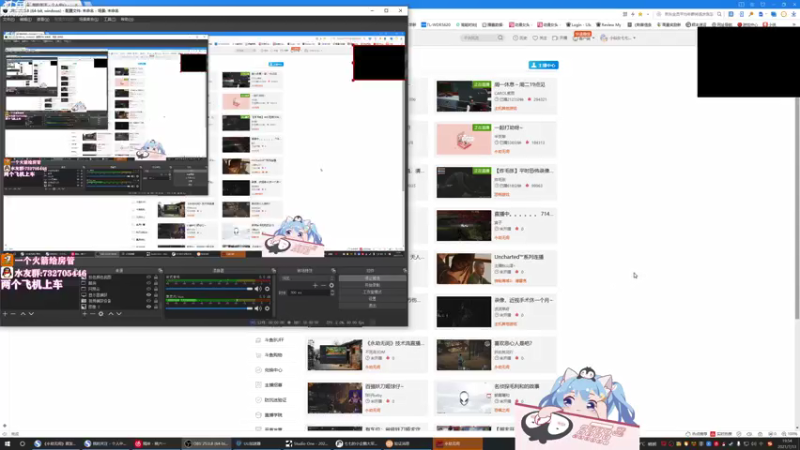
Task: Click magnifier icon in browser address search box
Action: 719,14
